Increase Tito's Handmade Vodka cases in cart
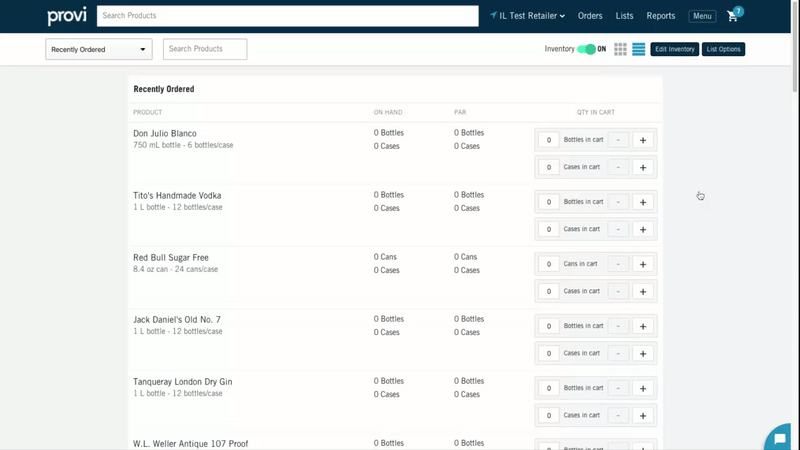This screenshot has height=450, width=800. click(x=643, y=230)
